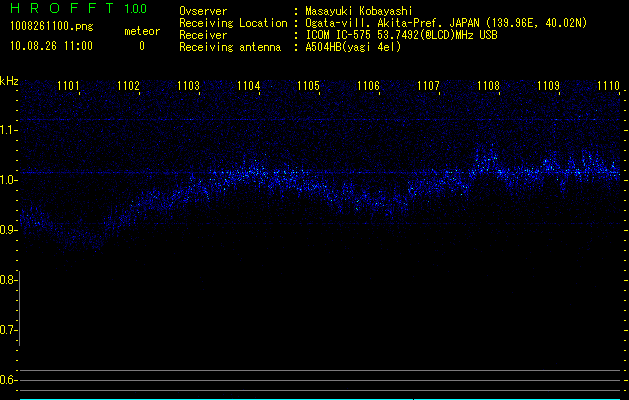Click the 0.7 kHz axis label
Screen dimensions: 629x400
[x=8, y=330]
